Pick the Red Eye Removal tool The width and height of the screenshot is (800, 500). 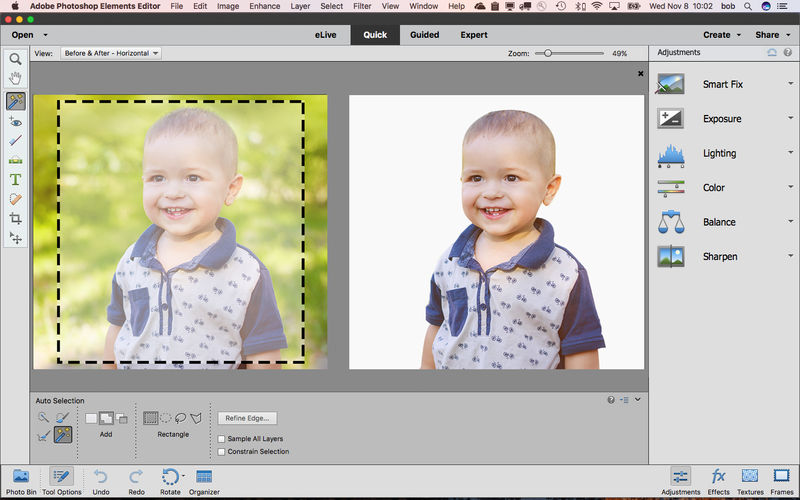click(15, 122)
